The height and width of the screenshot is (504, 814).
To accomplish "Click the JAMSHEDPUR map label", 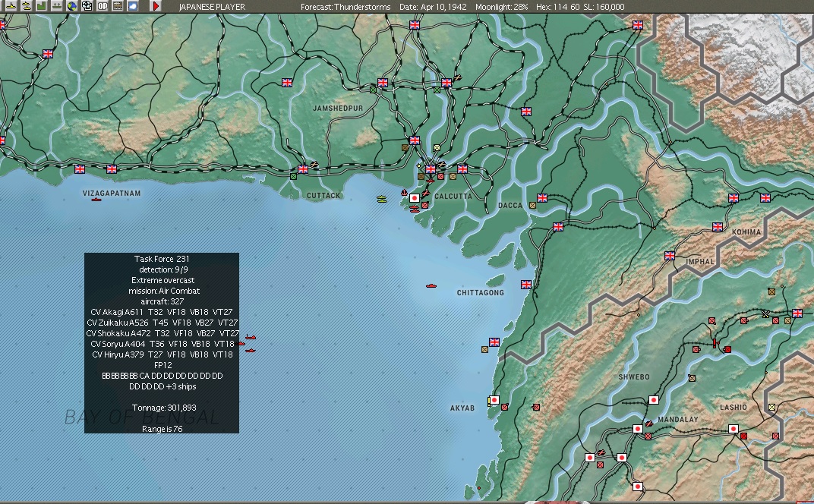I will (338, 108).
